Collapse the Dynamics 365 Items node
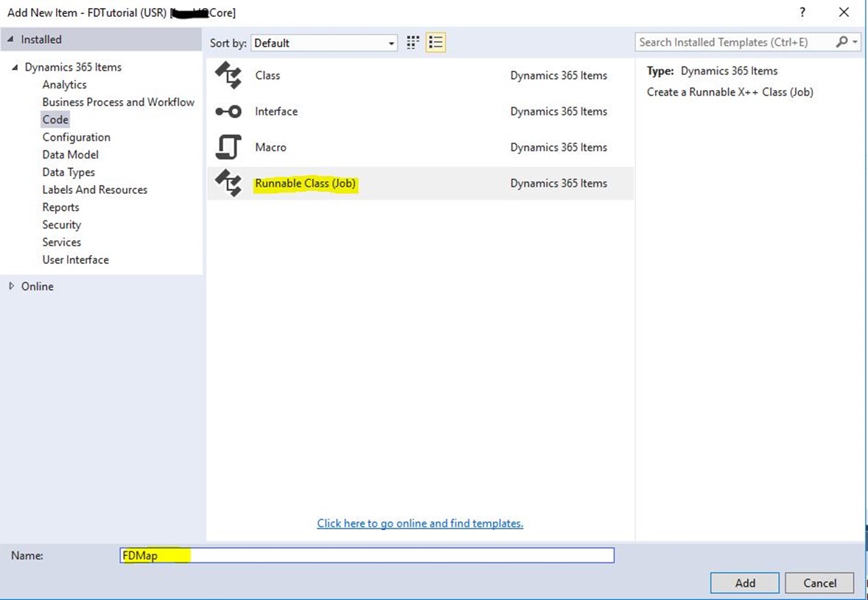868x600 pixels. (15, 67)
